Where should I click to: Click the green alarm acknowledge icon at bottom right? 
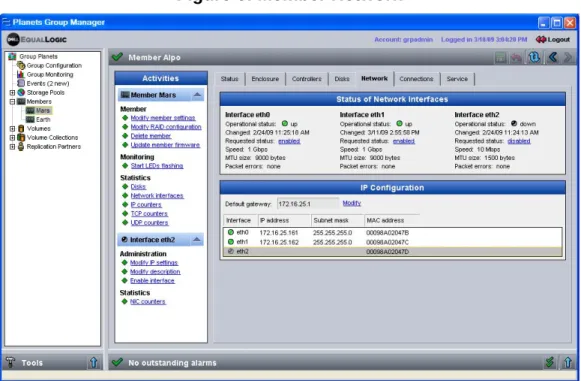click(550, 362)
